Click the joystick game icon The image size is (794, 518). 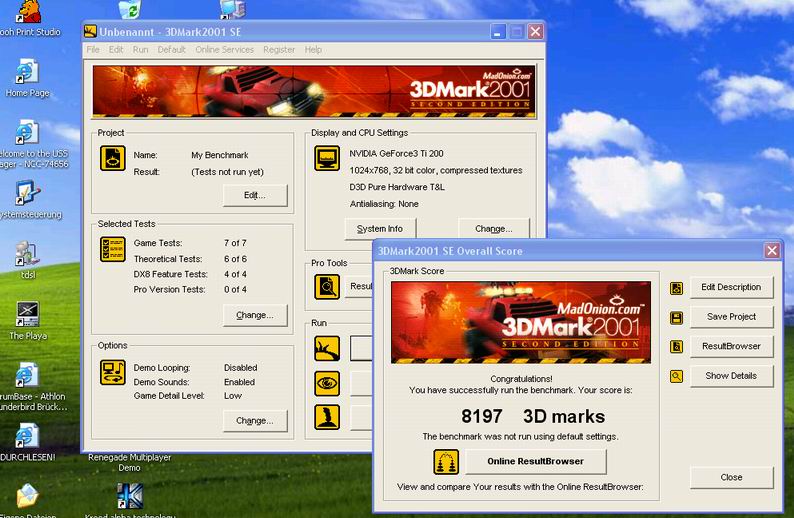click(327, 417)
